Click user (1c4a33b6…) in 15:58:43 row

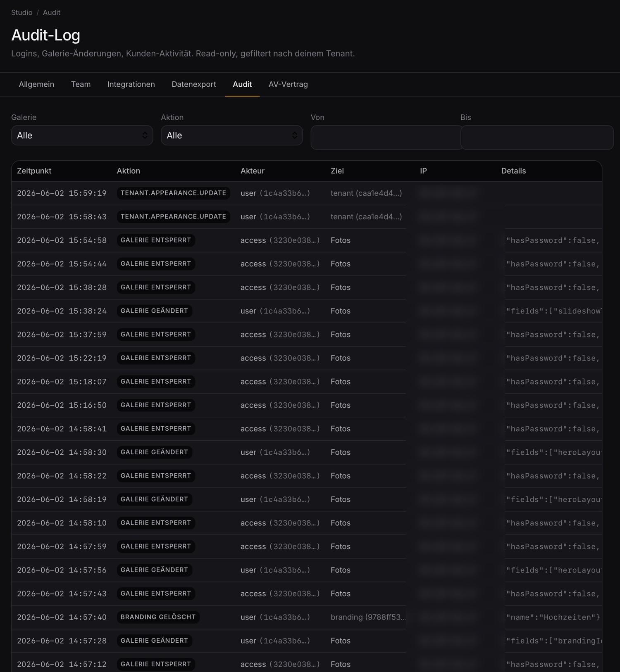[x=275, y=217]
